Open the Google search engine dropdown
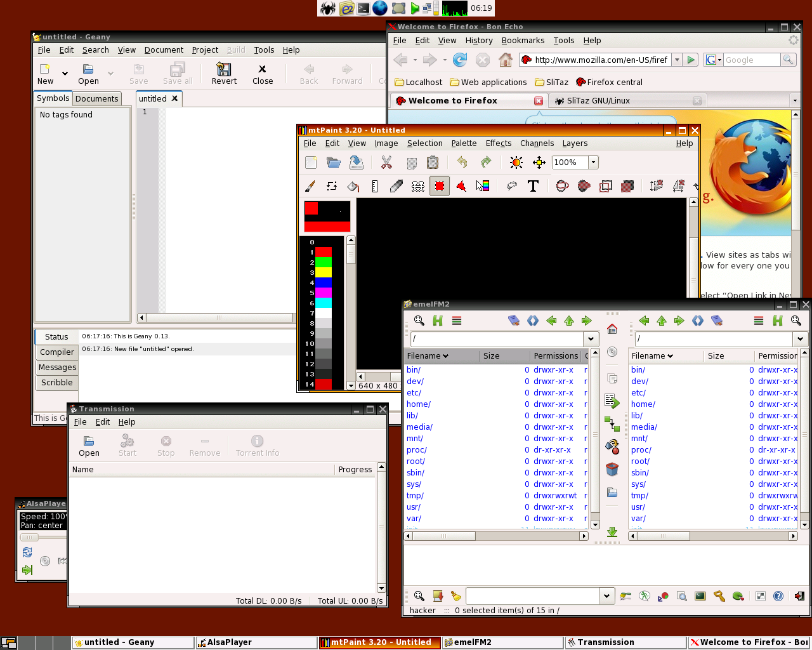 [714, 60]
